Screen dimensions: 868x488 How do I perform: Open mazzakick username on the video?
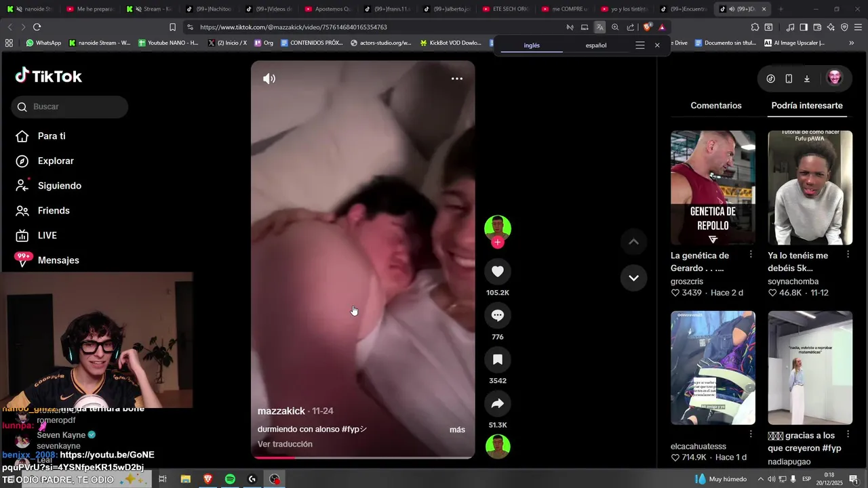(x=281, y=411)
